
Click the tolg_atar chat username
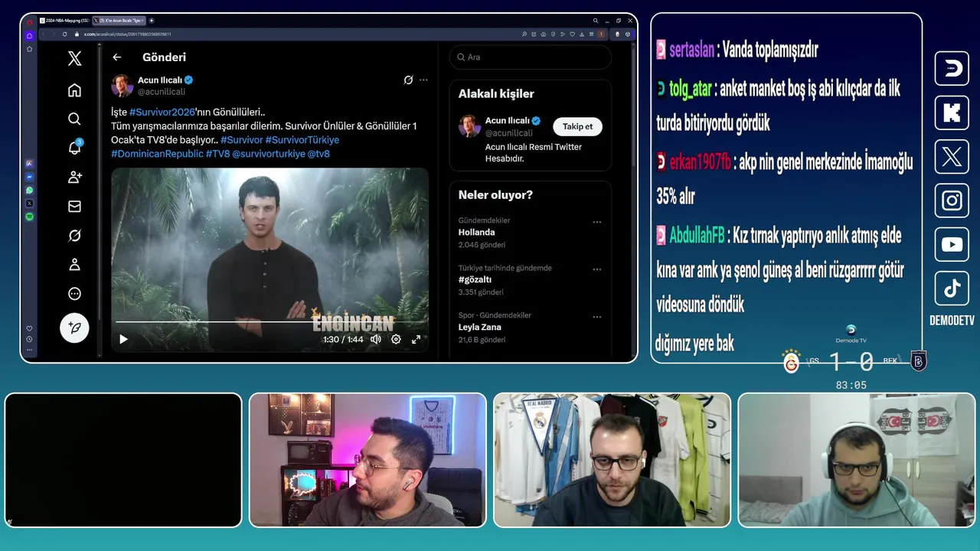691,90
